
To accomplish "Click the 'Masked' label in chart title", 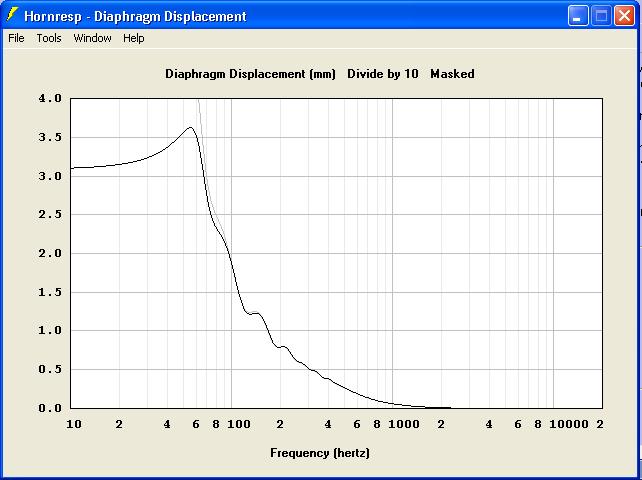I will 452,74.
